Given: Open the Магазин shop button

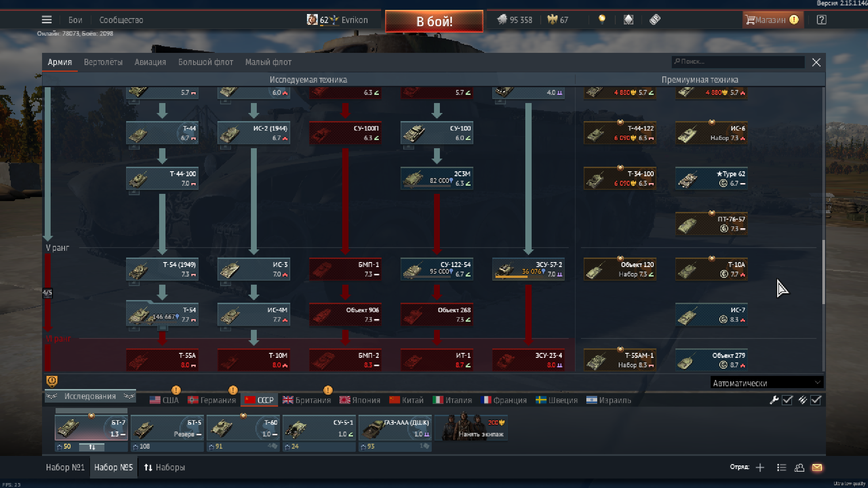Looking at the screenshot, I should pyautogui.click(x=772, y=20).
